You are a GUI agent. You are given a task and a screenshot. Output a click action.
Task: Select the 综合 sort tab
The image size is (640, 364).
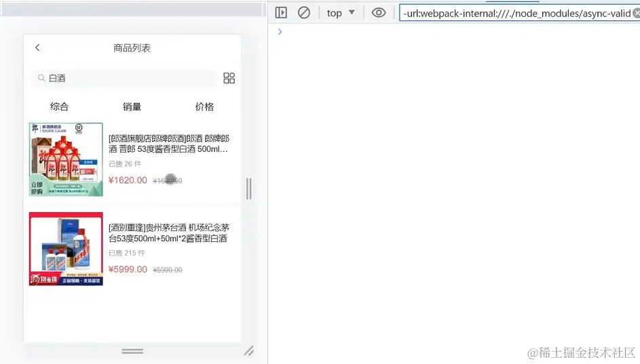point(60,107)
